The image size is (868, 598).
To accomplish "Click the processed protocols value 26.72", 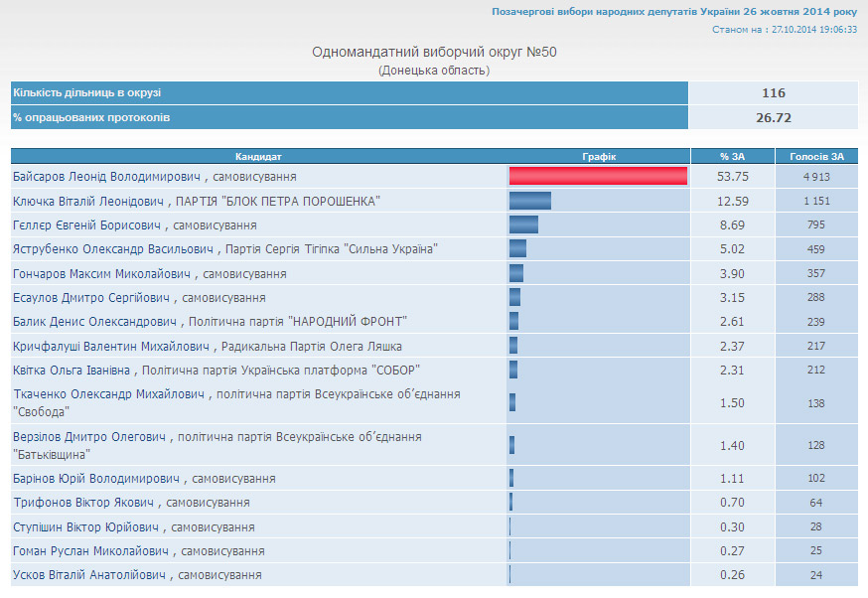I will tap(773, 117).
